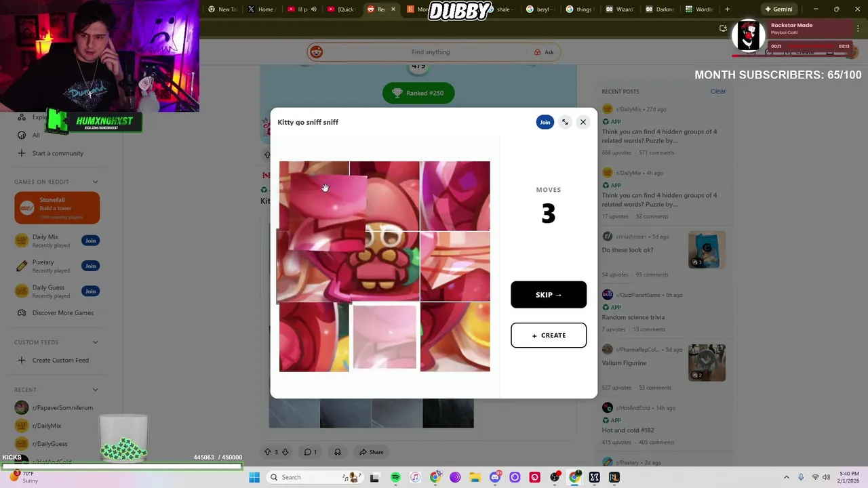The width and height of the screenshot is (868, 488).
Task: Open Reddit Answers with Ask button
Action: pyautogui.click(x=544, y=52)
